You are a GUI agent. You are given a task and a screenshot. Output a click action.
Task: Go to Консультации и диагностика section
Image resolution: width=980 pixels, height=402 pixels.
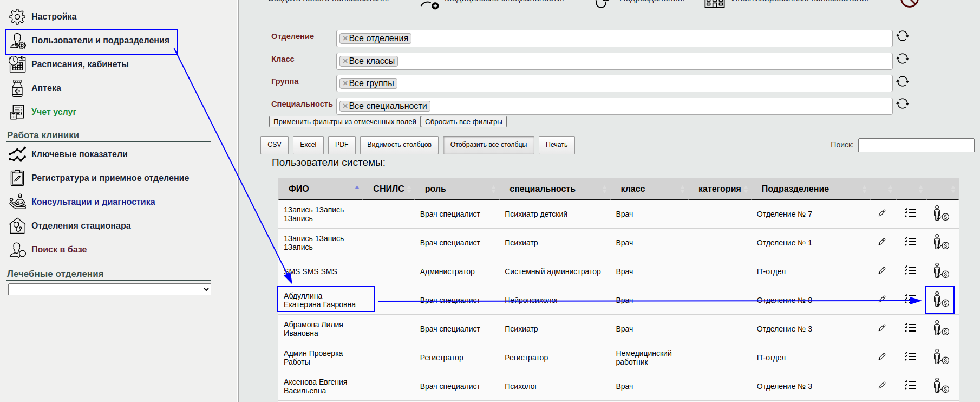point(93,202)
